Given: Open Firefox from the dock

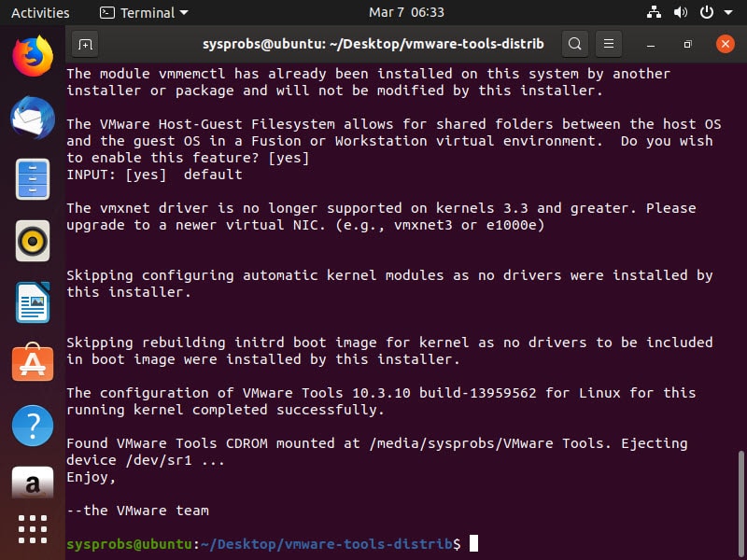Looking at the screenshot, I should (33, 56).
